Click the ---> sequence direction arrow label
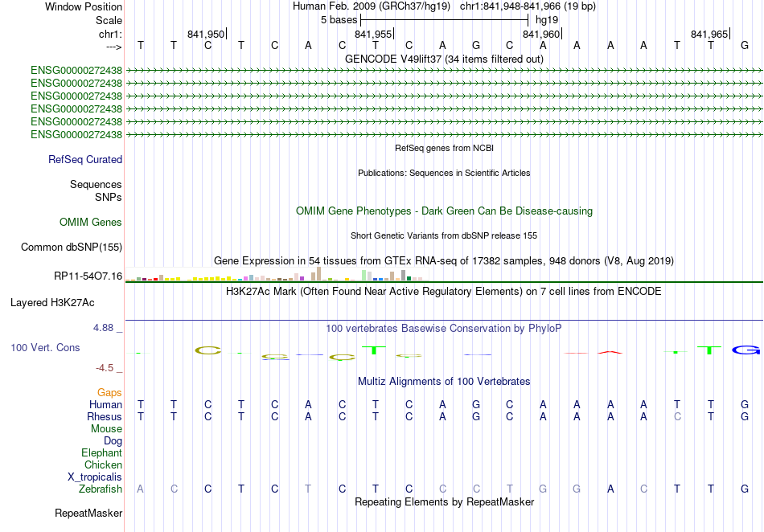Viewport: 764px width, 532px height. click(x=114, y=47)
